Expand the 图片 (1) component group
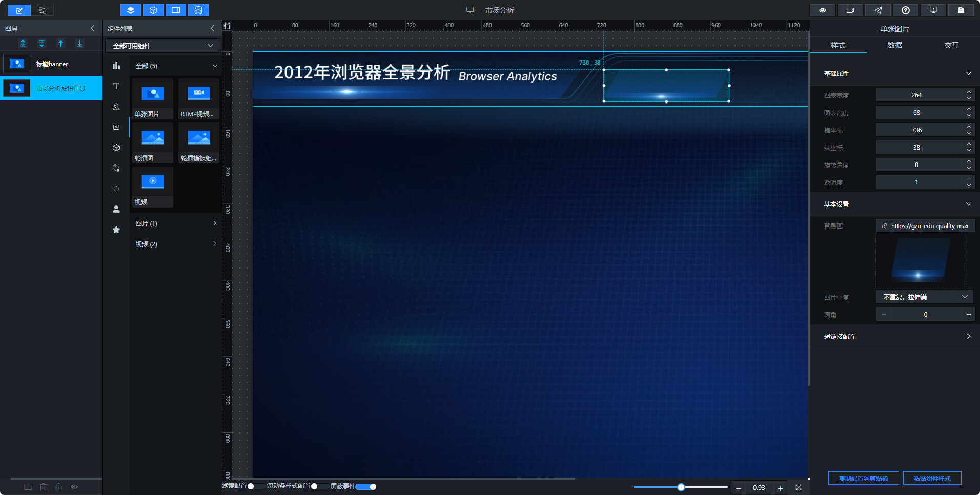The height and width of the screenshot is (495, 980). (x=176, y=223)
